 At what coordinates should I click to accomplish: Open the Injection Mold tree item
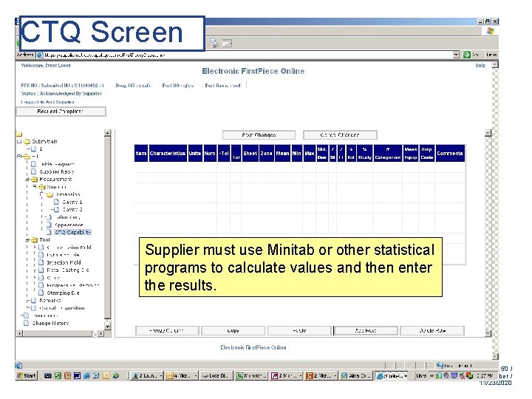point(64,262)
